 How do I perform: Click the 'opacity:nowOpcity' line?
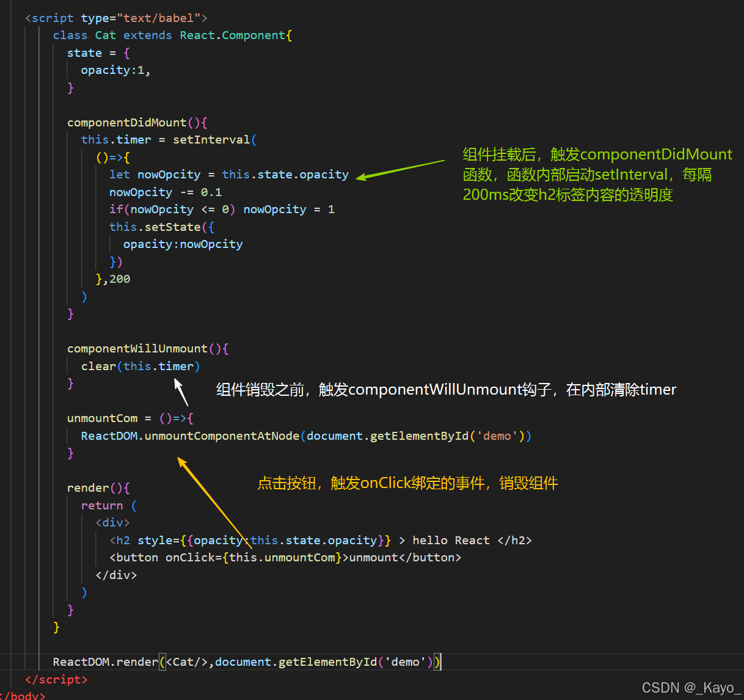pyautogui.click(x=183, y=244)
